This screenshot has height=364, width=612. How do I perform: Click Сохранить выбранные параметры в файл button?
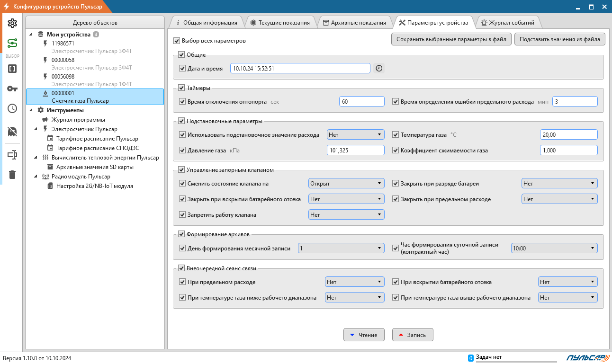tap(451, 39)
